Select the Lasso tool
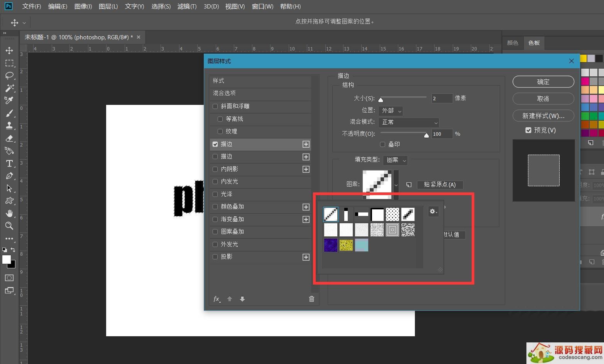This screenshot has width=604, height=364. click(9, 76)
